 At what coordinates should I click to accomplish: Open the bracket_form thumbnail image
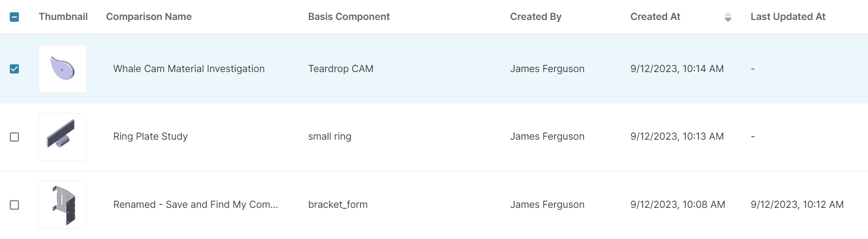(63, 204)
